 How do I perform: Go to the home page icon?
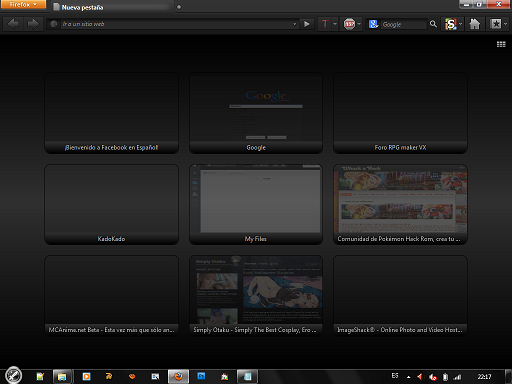(475, 24)
